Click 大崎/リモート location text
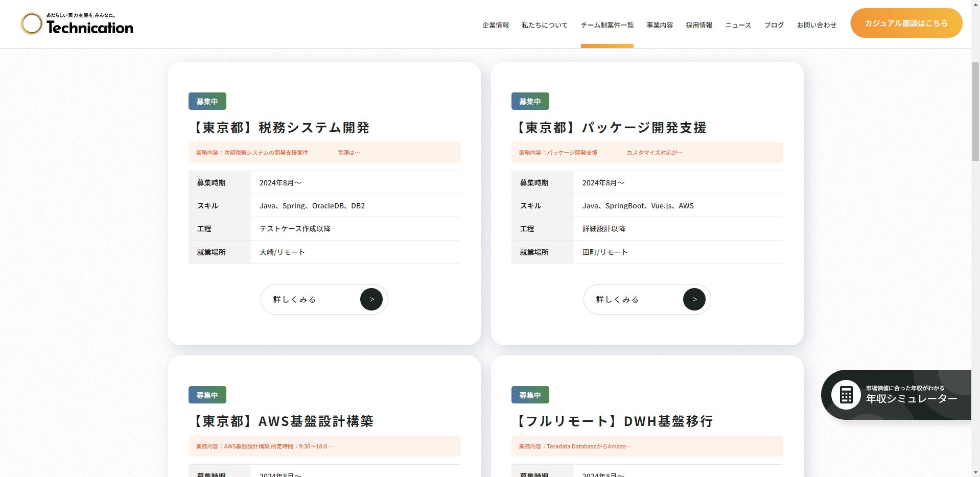Image resolution: width=980 pixels, height=477 pixels. (x=282, y=252)
